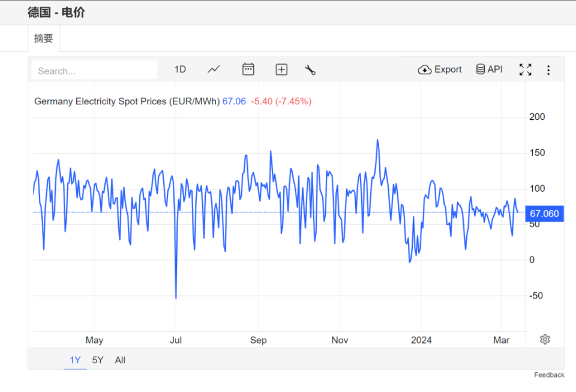Screen dimensions: 576x392
Task: Expand chart to fullscreen
Action: coord(526,70)
